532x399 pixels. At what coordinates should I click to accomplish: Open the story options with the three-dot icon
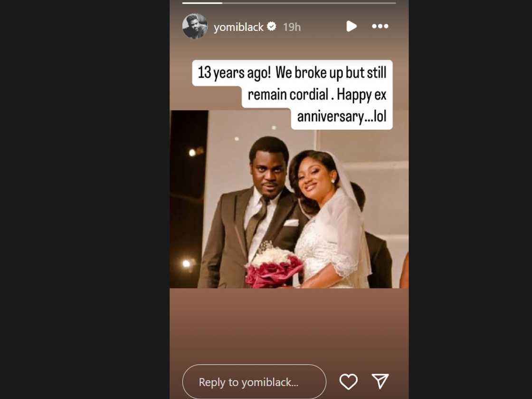(380, 27)
